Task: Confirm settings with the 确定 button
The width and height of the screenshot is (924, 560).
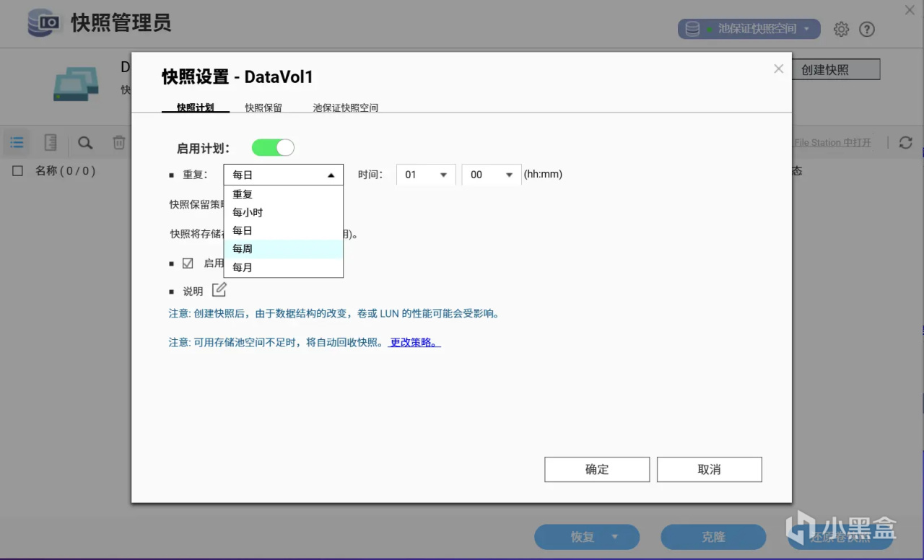Action: (597, 469)
